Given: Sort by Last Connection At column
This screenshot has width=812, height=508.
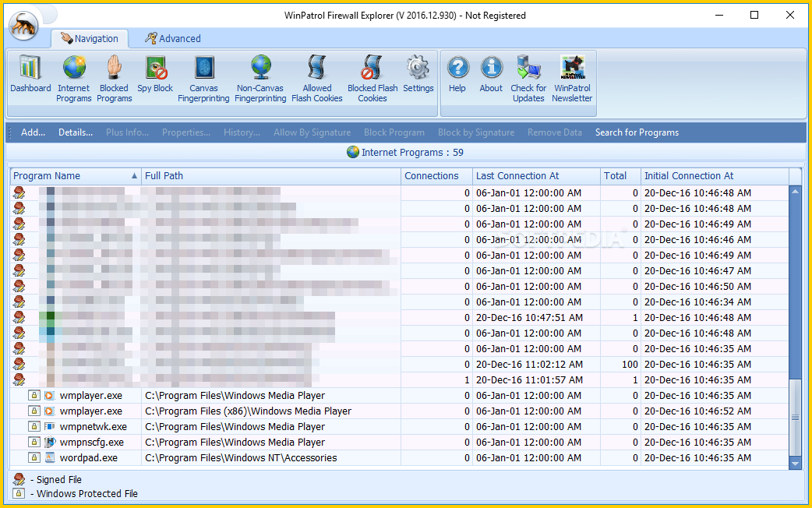Looking at the screenshot, I should pyautogui.click(x=536, y=176).
